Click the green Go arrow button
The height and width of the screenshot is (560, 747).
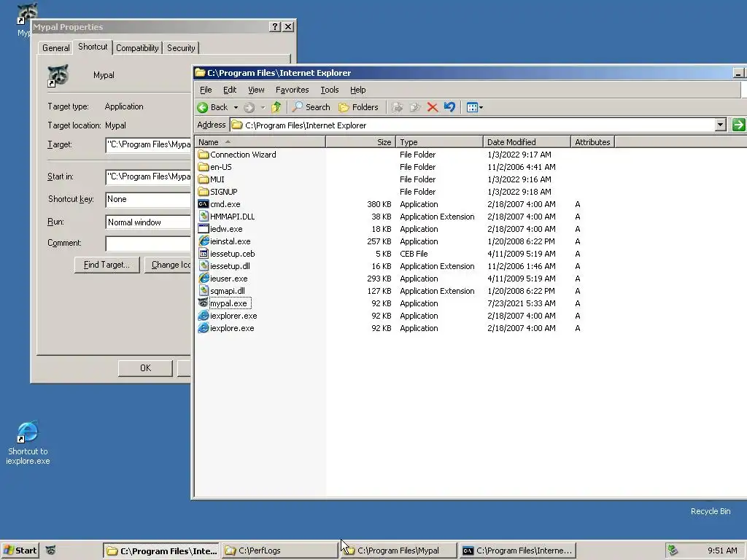pyautogui.click(x=738, y=125)
